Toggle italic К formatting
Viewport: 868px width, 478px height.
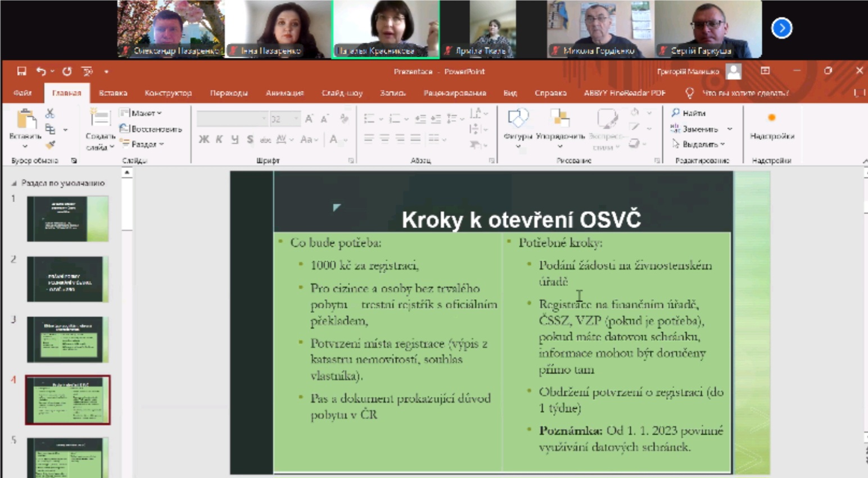[x=219, y=139]
